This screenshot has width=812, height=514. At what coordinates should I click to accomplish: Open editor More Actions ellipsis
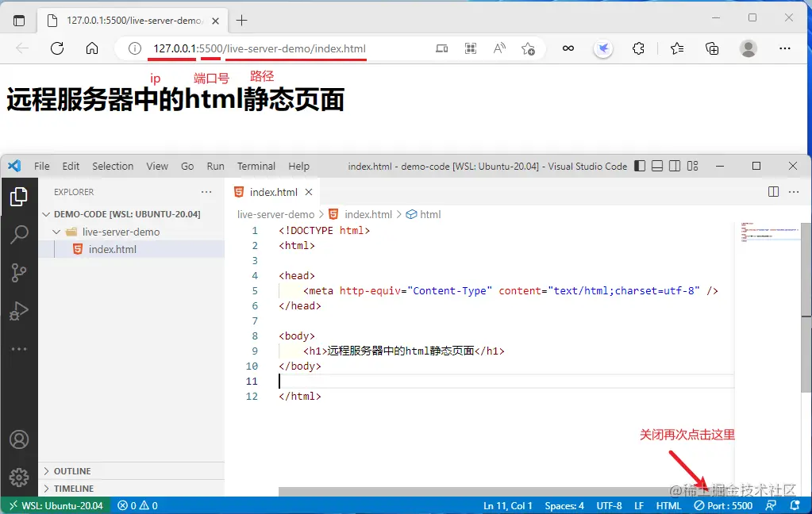click(794, 192)
